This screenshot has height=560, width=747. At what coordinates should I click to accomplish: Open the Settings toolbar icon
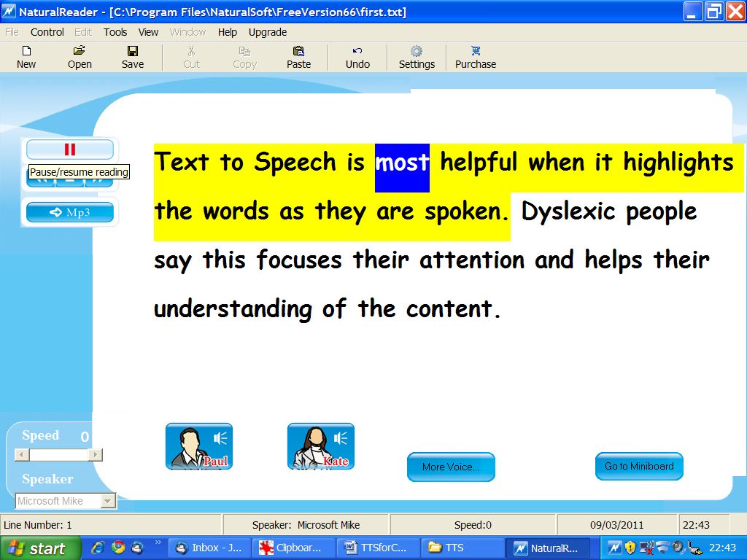tap(416, 57)
